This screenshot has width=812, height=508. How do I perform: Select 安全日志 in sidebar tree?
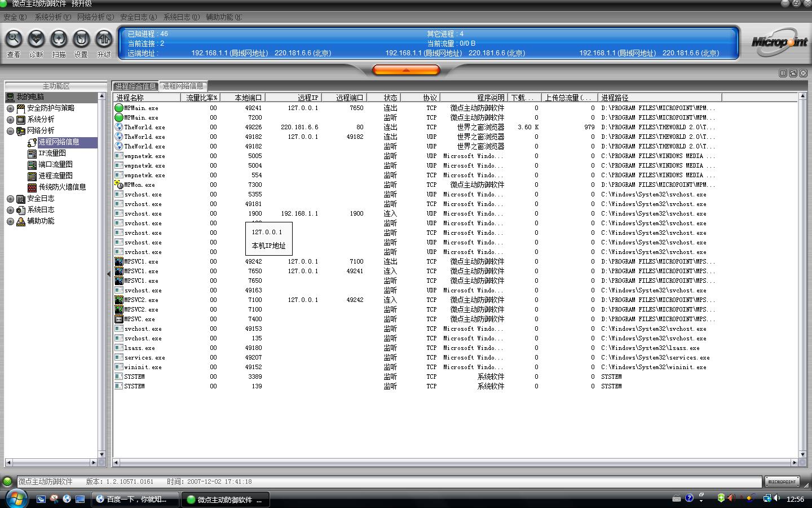click(x=41, y=198)
